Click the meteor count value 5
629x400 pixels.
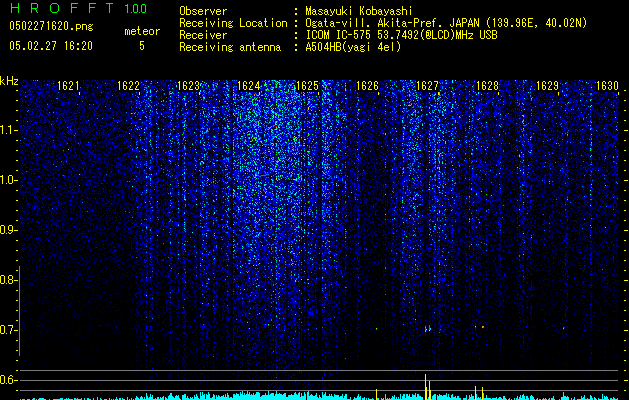(x=142, y=46)
